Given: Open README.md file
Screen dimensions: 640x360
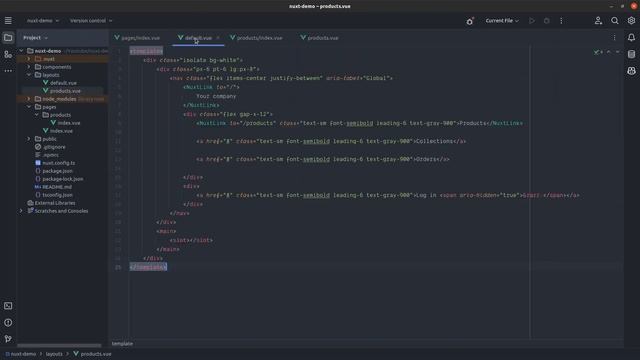Looking at the screenshot, I should [x=57, y=187].
